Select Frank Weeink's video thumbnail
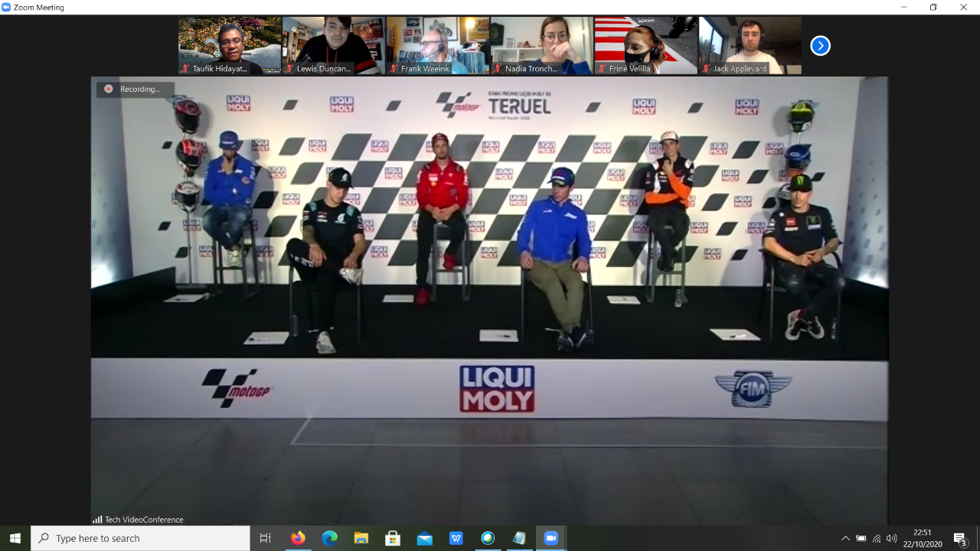The height and width of the screenshot is (551, 980). pos(438,45)
